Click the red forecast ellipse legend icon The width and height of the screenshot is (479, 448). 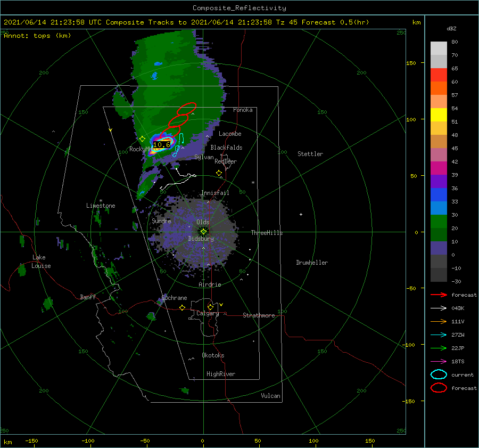click(439, 388)
